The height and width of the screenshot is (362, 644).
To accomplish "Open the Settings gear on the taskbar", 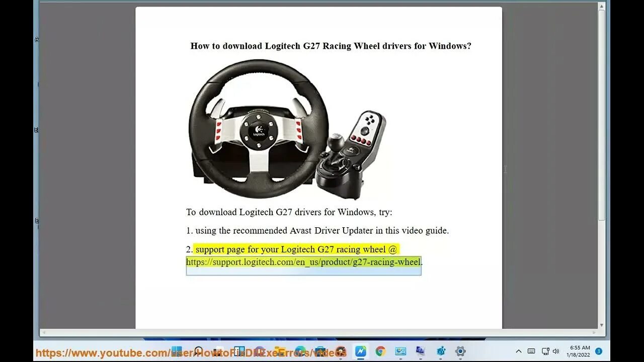I will coord(460,351).
